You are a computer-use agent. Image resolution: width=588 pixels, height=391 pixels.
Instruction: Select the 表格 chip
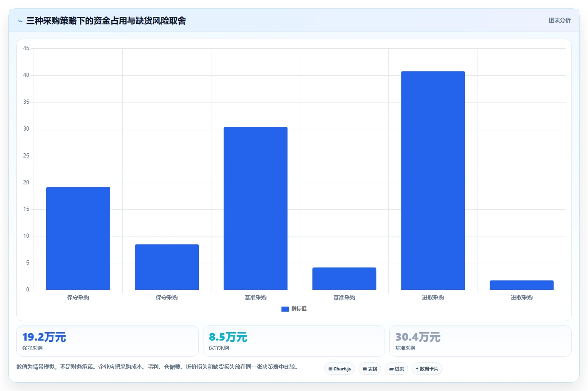coord(370,369)
